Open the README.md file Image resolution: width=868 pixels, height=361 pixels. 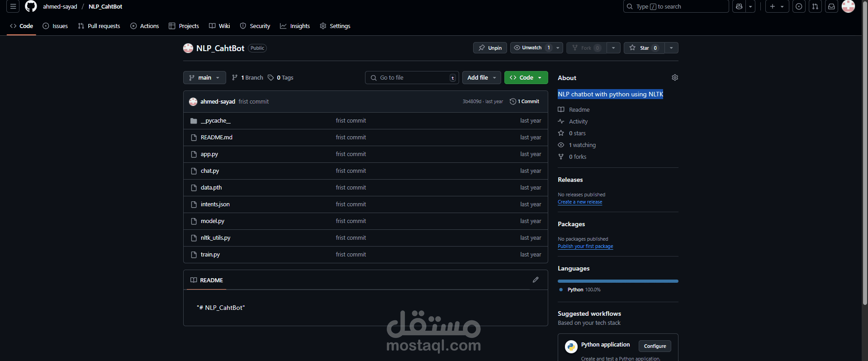click(217, 138)
